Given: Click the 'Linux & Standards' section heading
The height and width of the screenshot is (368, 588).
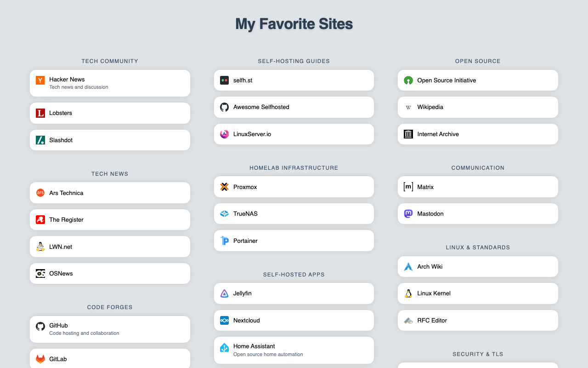Looking at the screenshot, I should (478, 247).
